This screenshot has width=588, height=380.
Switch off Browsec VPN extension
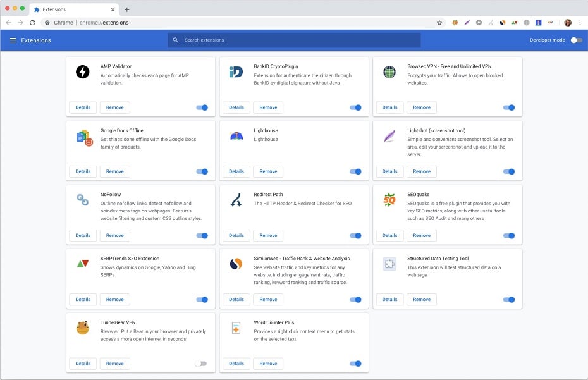pos(509,107)
